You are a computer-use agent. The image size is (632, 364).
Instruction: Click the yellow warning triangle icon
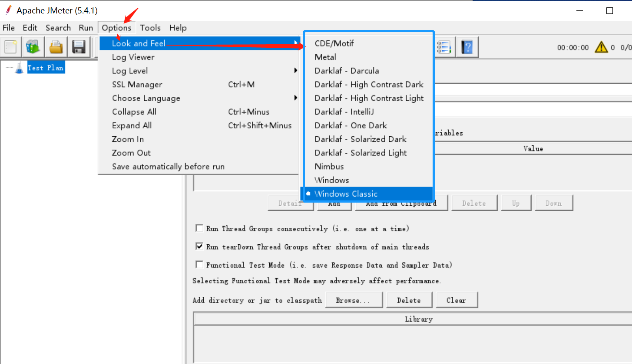601,47
